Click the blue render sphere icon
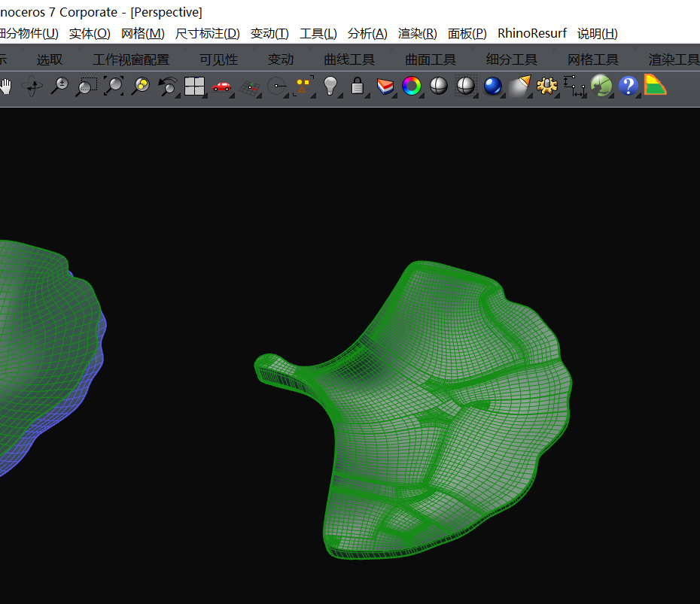 click(492, 87)
